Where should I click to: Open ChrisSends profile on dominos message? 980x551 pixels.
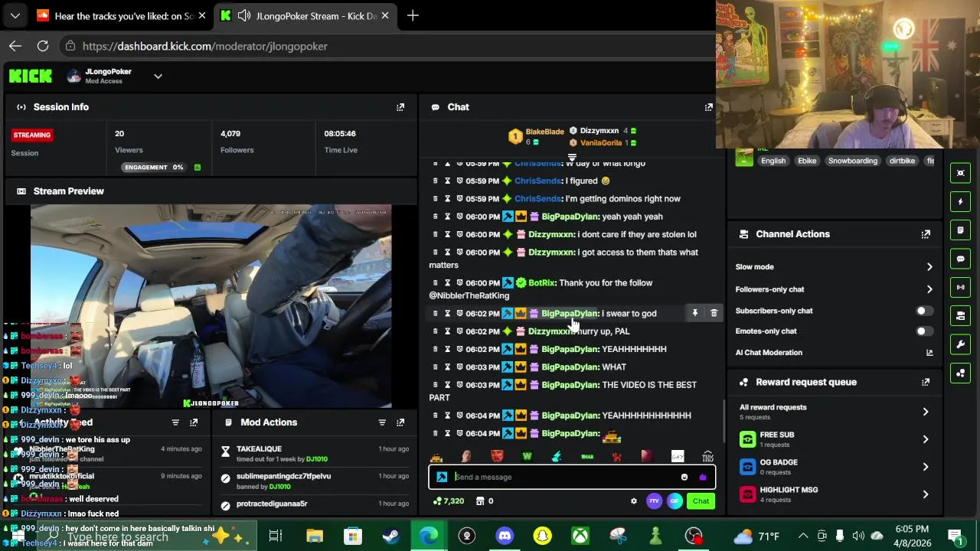538,199
